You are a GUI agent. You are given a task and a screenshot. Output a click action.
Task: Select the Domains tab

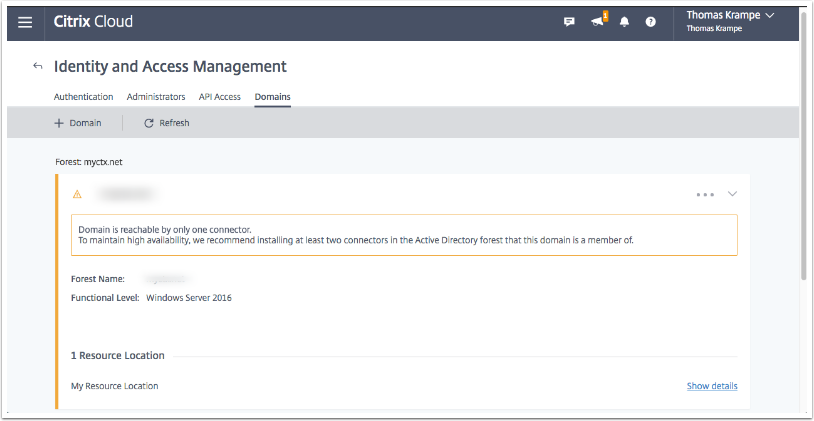point(273,97)
